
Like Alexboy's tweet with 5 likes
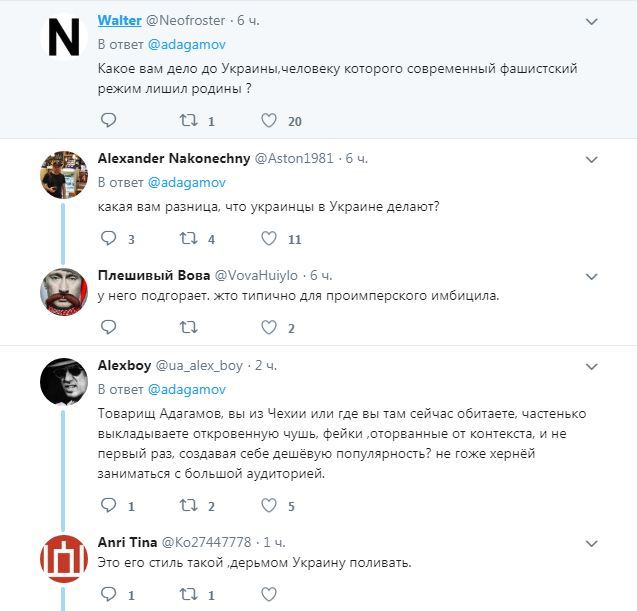268,506
